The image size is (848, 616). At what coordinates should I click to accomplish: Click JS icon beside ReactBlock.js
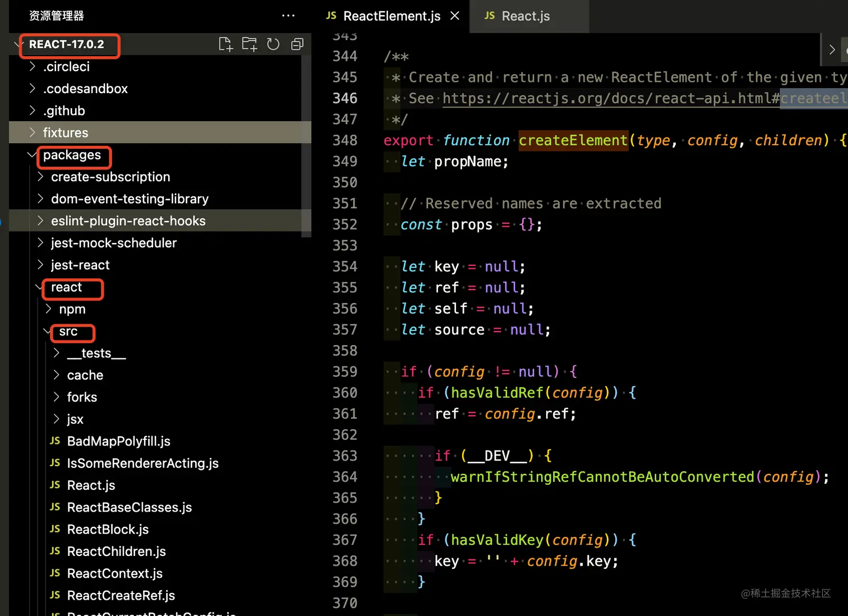[55, 529]
